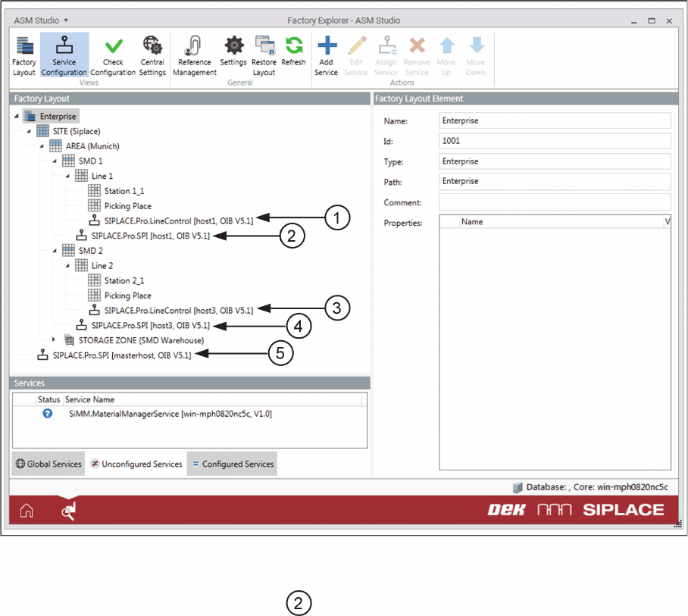Image resolution: width=688 pixels, height=616 pixels.
Task: Click the masterhost SPI service icon
Action: (x=42, y=355)
